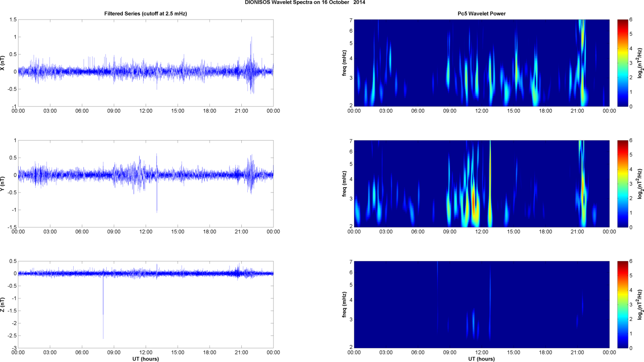Screen dimensions: 644x362
Task: Click the colorbar next to the bottom wavelet plot
Action: point(622,305)
